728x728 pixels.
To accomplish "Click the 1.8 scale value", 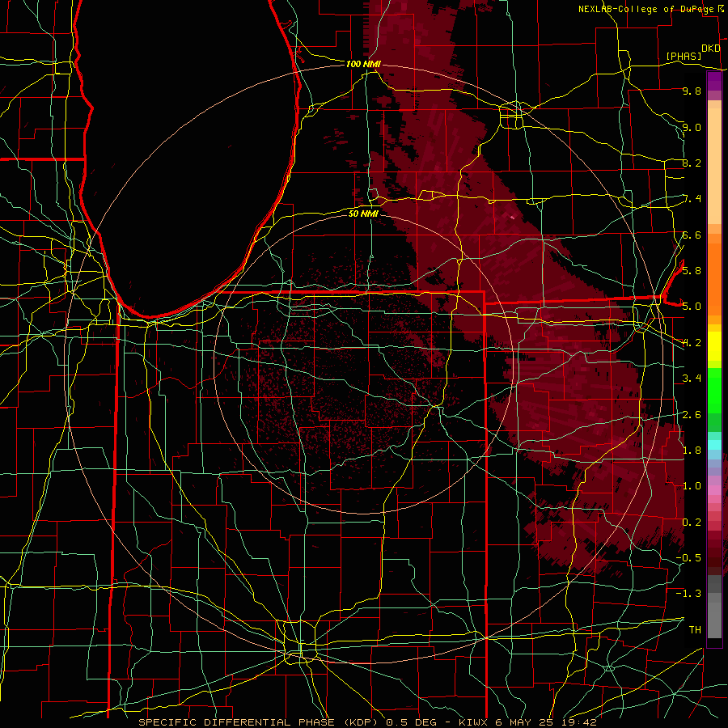I will pyautogui.click(x=692, y=450).
